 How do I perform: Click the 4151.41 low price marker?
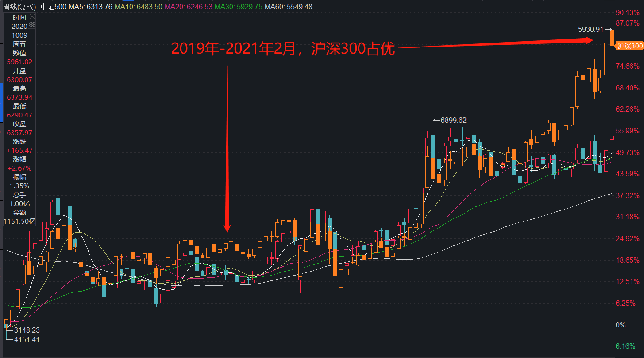point(27,339)
